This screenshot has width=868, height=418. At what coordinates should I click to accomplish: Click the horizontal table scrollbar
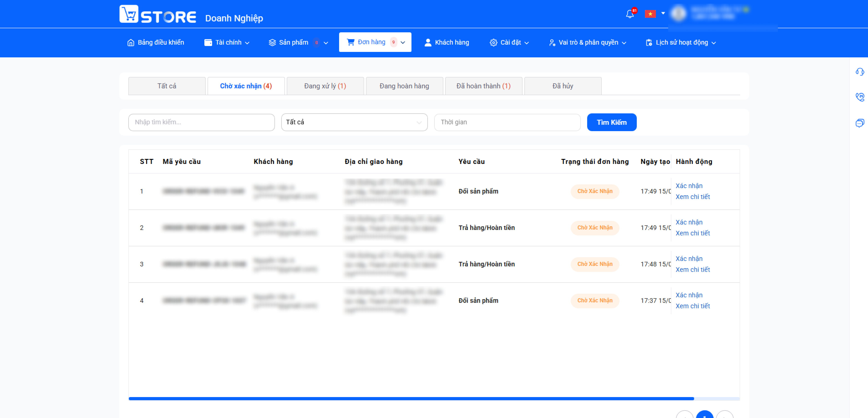tap(411, 398)
